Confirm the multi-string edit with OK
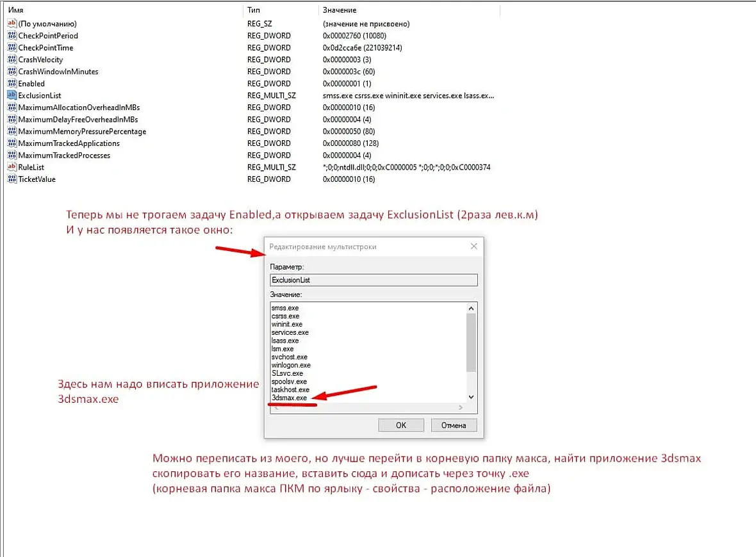756x557 pixels. click(x=401, y=425)
